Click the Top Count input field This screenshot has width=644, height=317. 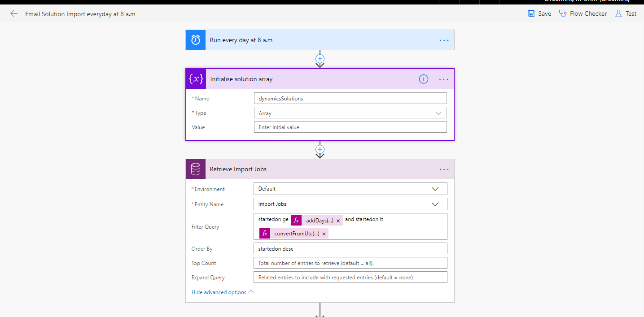[x=350, y=263]
